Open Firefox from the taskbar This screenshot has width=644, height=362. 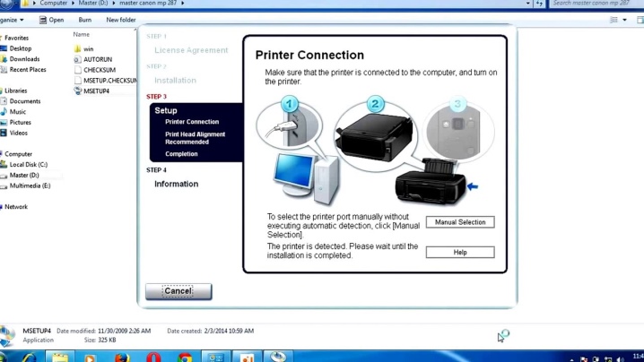coord(122,358)
